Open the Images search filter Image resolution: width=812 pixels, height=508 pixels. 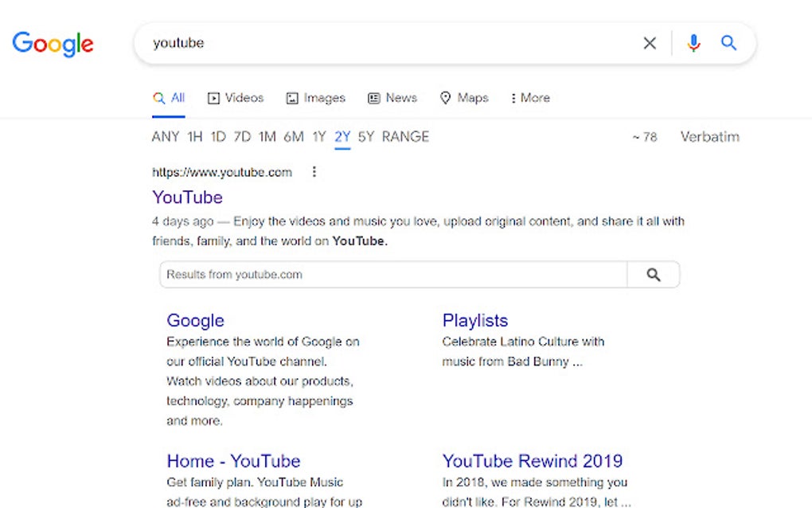315,97
